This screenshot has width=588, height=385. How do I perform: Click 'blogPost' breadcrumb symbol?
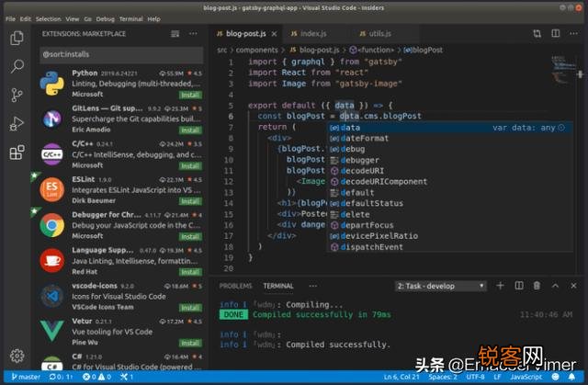[x=424, y=50]
